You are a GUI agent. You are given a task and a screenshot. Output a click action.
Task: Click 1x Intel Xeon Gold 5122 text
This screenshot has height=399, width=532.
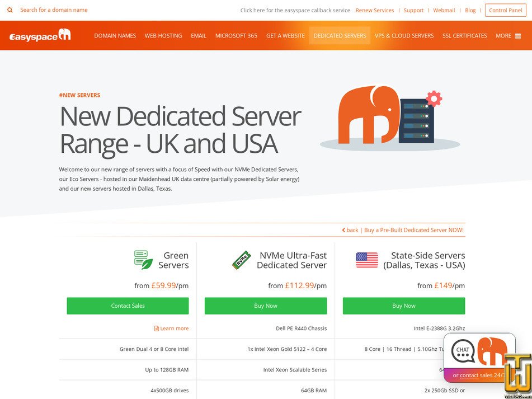(287, 349)
